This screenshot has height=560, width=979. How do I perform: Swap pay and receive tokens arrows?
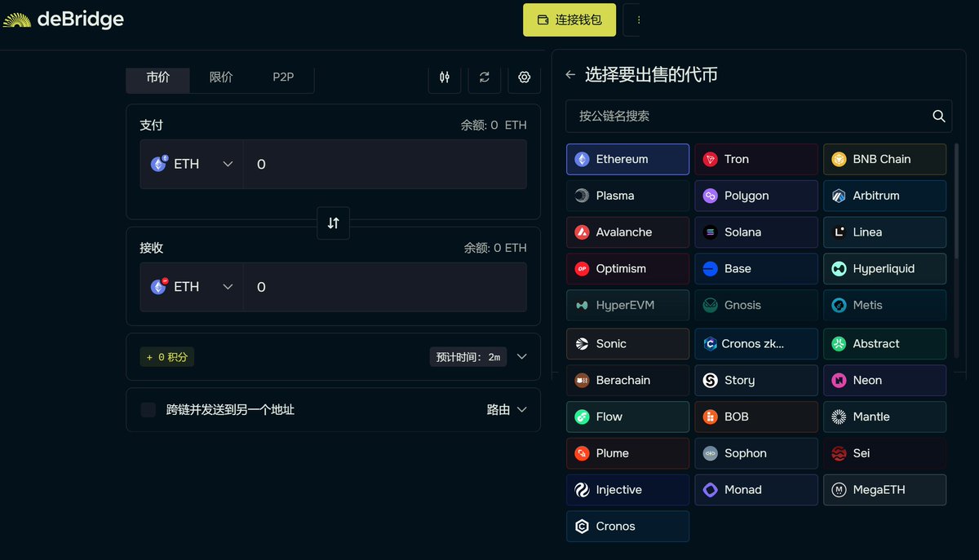point(333,223)
